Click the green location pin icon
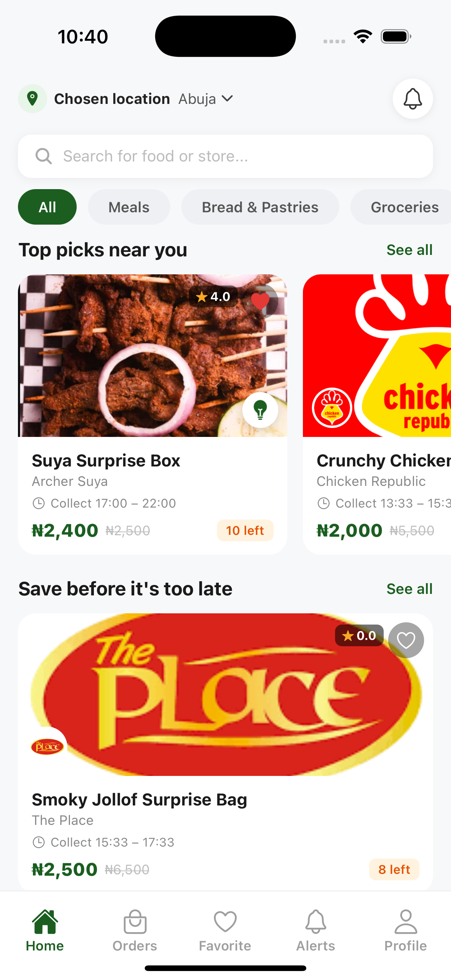 [x=33, y=99]
